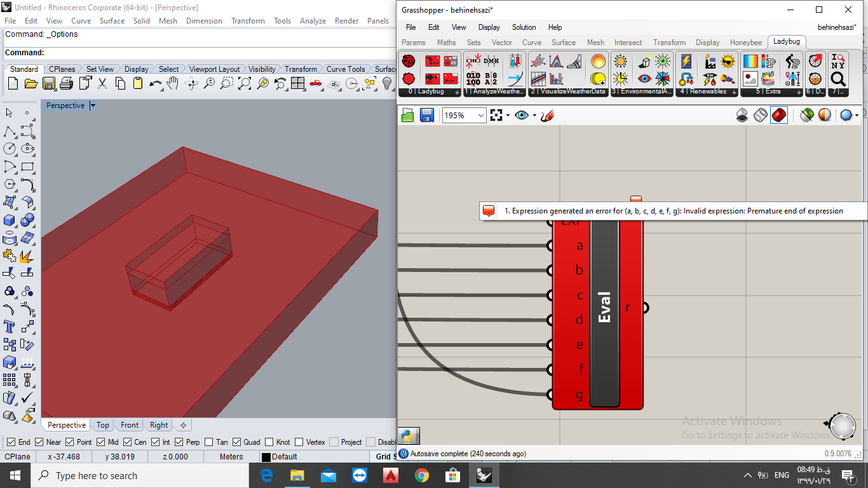
Task: Click the magnifier search icon in Ladybug tab
Action: [x=838, y=79]
